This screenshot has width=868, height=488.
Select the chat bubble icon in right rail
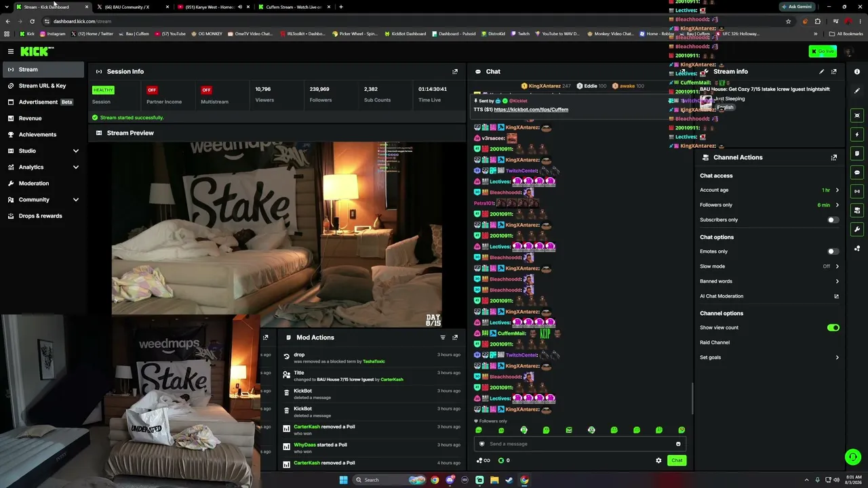click(857, 172)
